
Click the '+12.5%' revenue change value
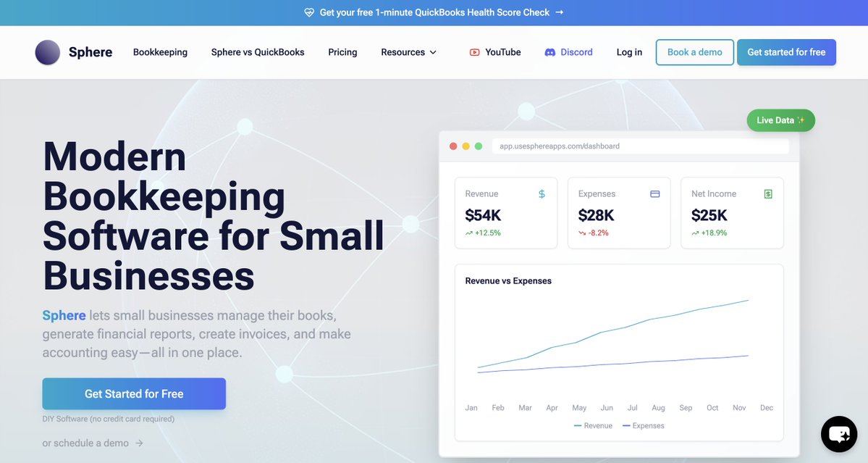(488, 233)
